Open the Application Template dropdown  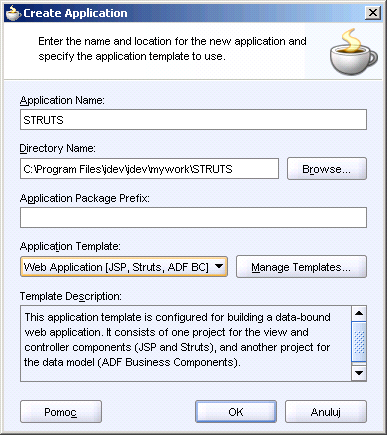(124, 267)
